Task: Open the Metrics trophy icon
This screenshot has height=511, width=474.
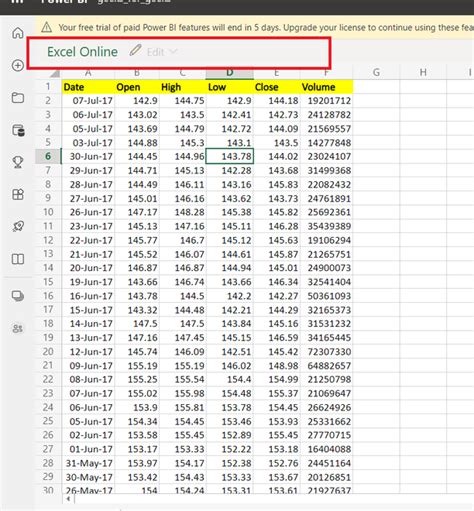Action: [18, 162]
